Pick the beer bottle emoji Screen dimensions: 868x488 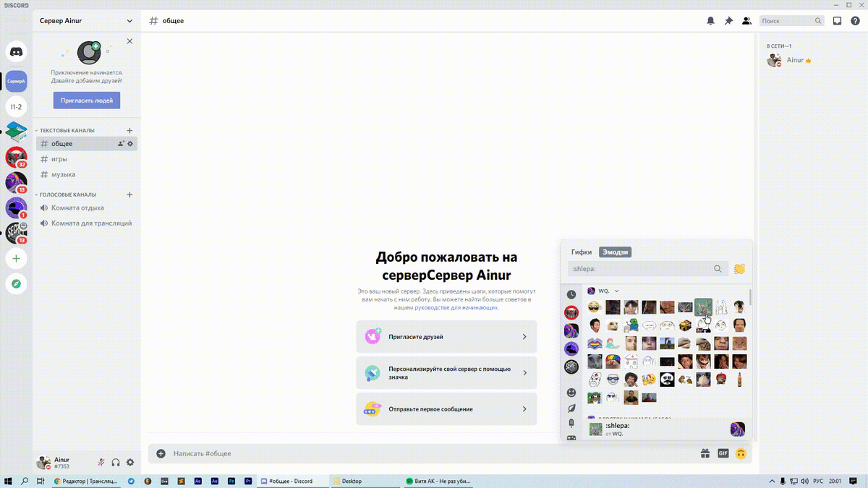pos(739,380)
